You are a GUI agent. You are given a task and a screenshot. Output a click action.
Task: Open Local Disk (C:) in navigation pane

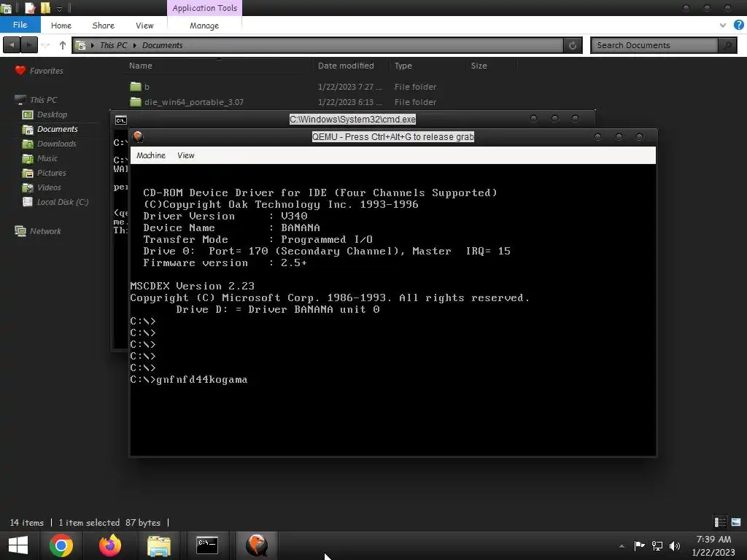[55, 202]
